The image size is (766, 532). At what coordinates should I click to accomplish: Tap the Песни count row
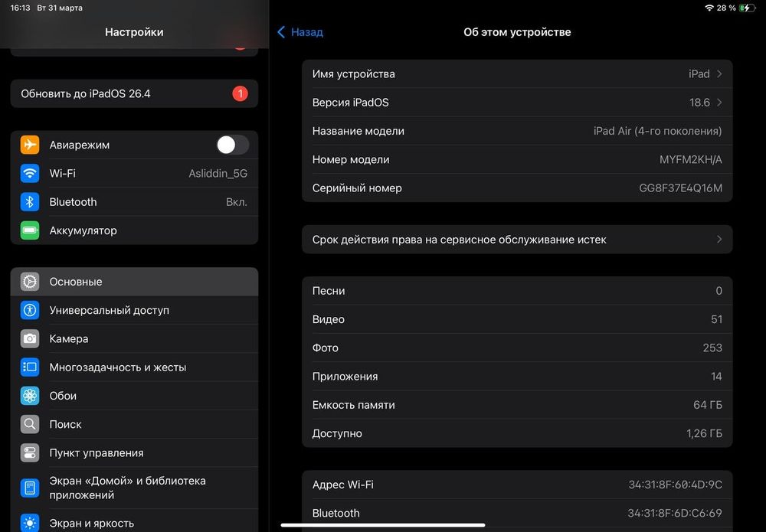tap(517, 291)
